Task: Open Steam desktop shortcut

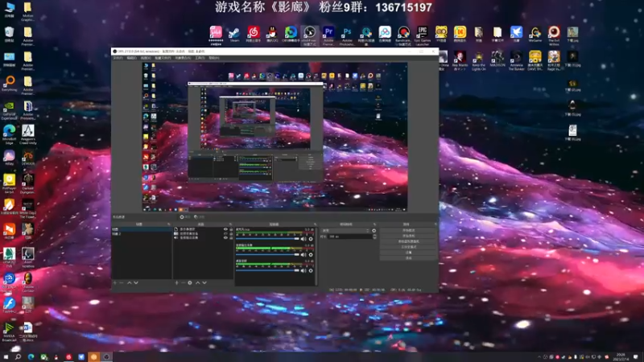Action: click(234, 35)
